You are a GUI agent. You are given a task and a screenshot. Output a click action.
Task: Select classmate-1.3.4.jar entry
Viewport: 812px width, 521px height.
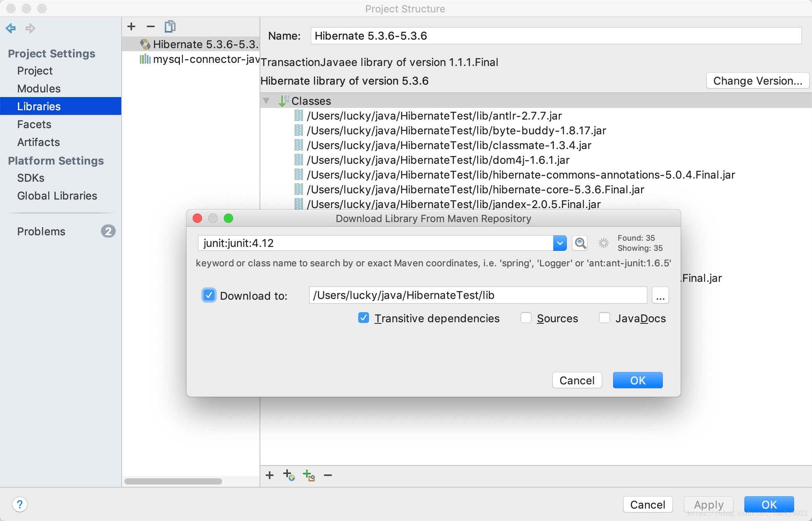click(x=449, y=145)
